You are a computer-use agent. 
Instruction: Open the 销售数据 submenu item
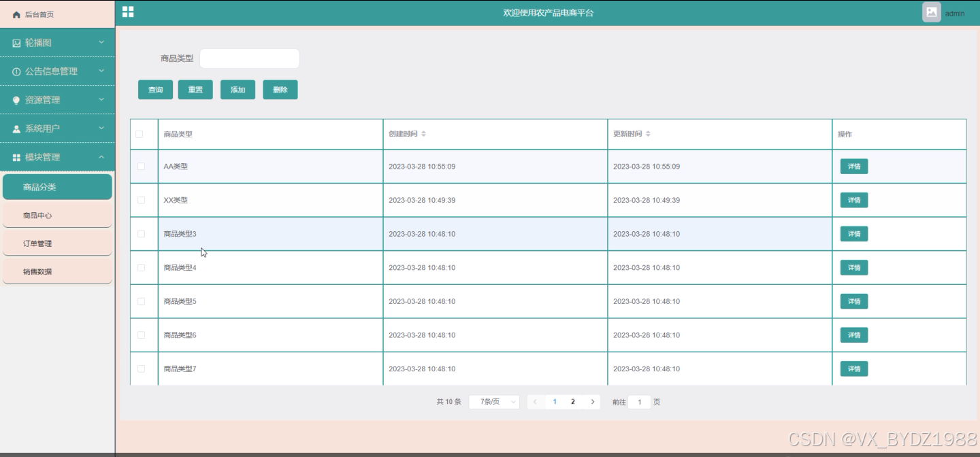57,271
